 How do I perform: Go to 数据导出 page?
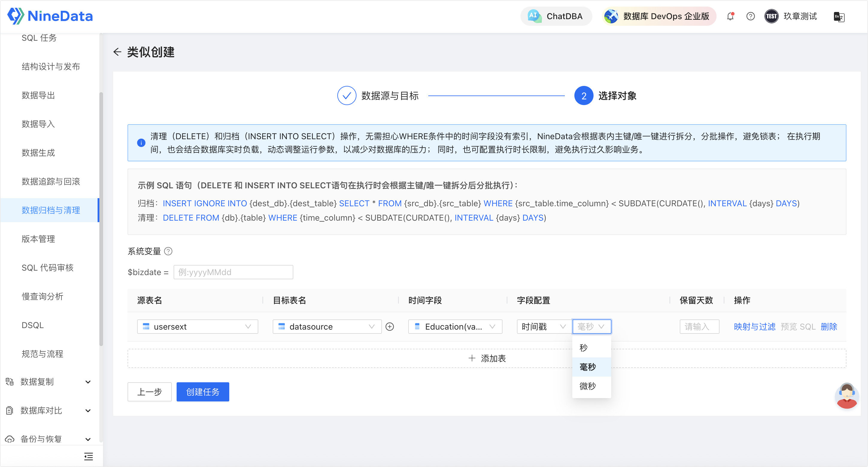coord(38,95)
